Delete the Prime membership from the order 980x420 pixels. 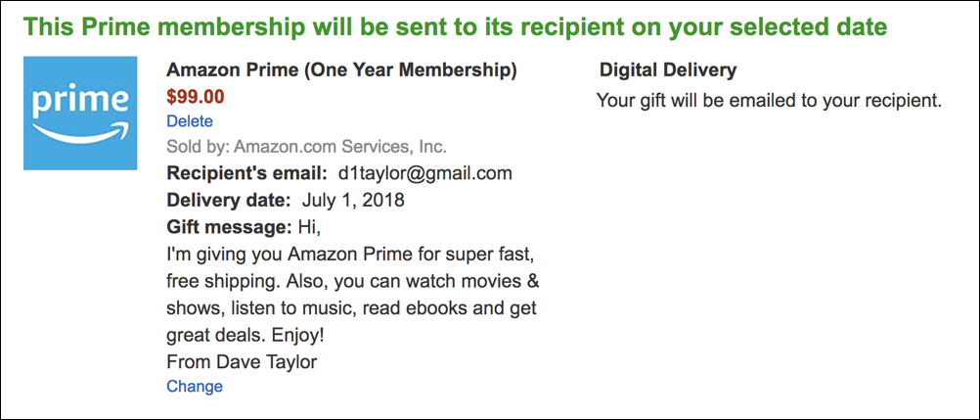[x=190, y=121]
